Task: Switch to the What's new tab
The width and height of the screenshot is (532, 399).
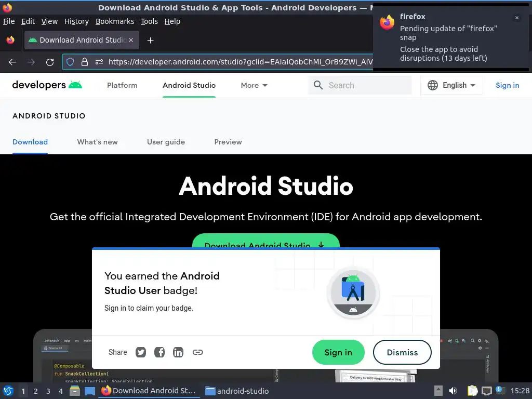Action: pos(97,142)
